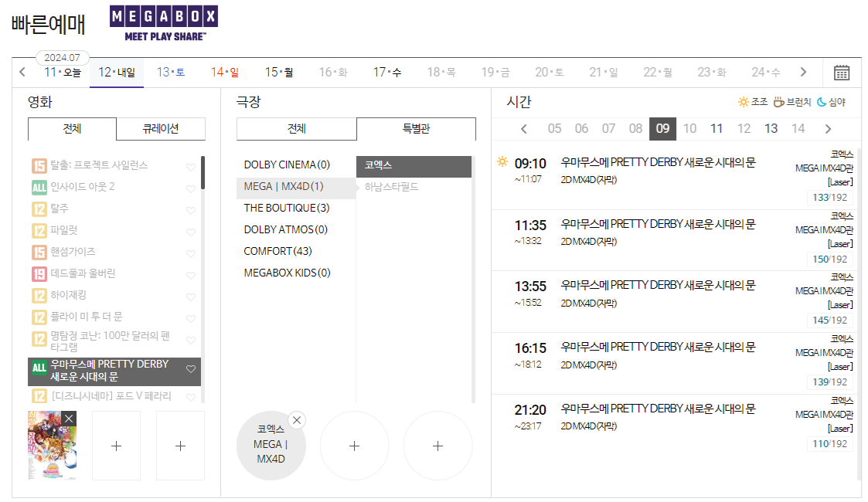Toggle heart for 데드풀과 울버린

(x=191, y=275)
